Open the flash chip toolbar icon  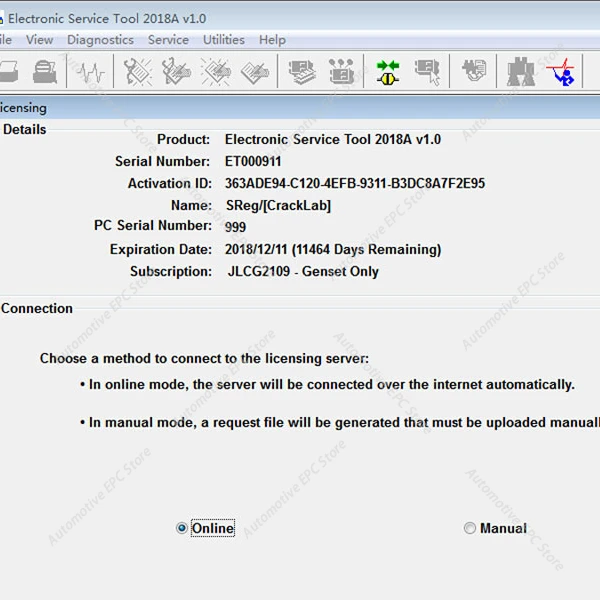pos(474,70)
